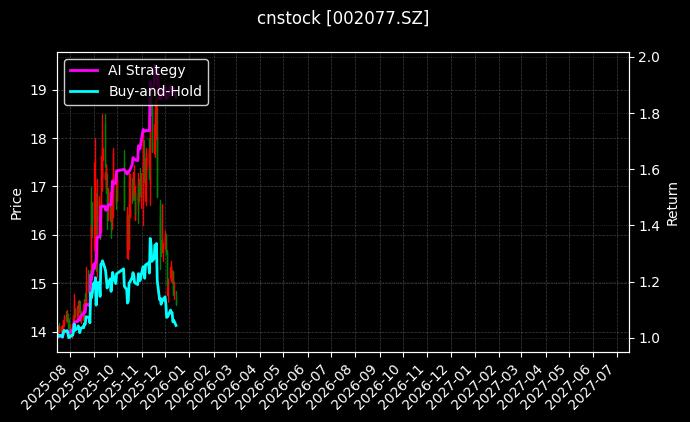
Task: Click the 17 tick on Price axis
Action: [x=39, y=187]
